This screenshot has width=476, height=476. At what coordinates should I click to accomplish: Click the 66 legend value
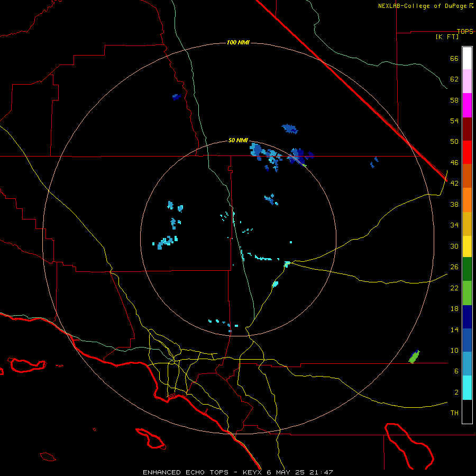pyautogui.click(x=454, y=58)
